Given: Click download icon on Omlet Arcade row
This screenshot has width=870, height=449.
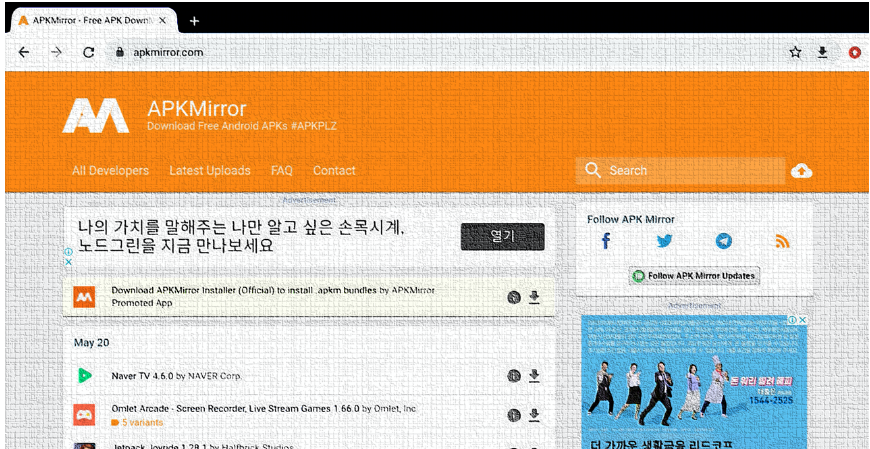Looking at the screenshot, I should click(534, 415).
